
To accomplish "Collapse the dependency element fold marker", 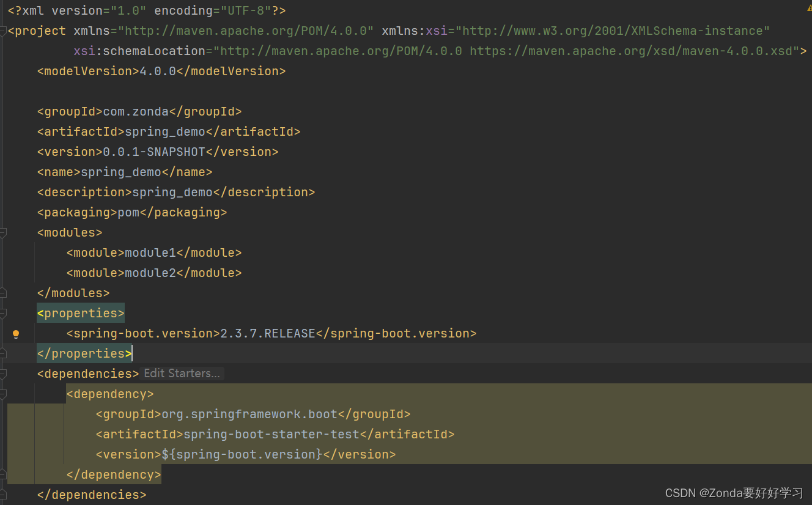I will click(x=3, y=394).
